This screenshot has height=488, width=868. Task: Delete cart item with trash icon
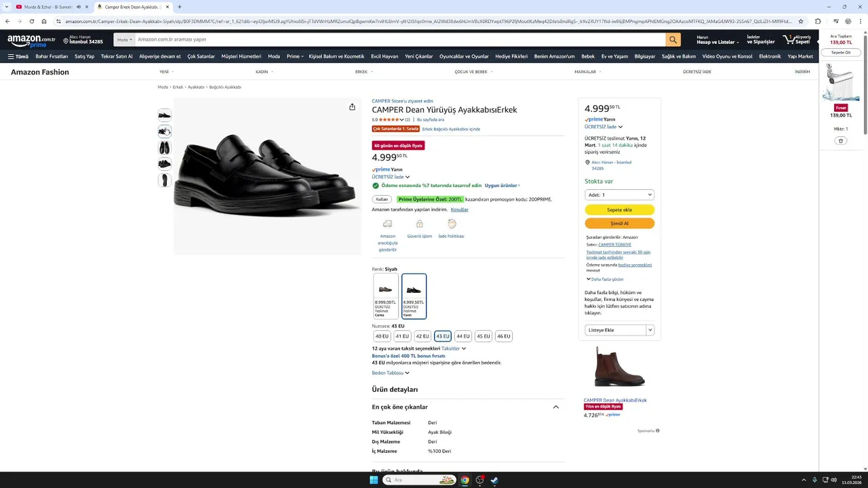[841, 141]
